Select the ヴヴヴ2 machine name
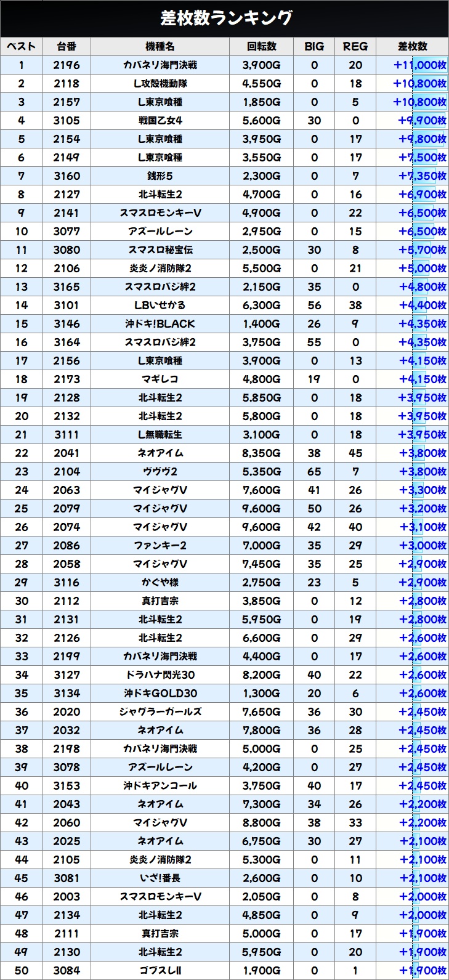The image size is (449, 980). (x=160, y=472)
